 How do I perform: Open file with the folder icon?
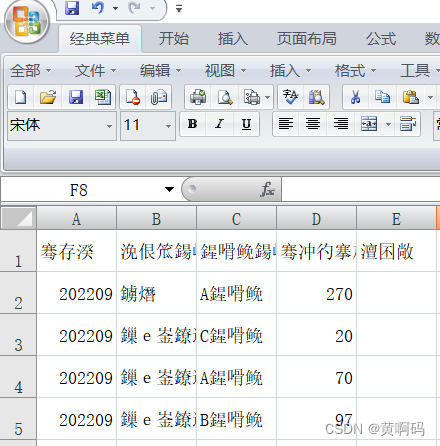[48, 97]
